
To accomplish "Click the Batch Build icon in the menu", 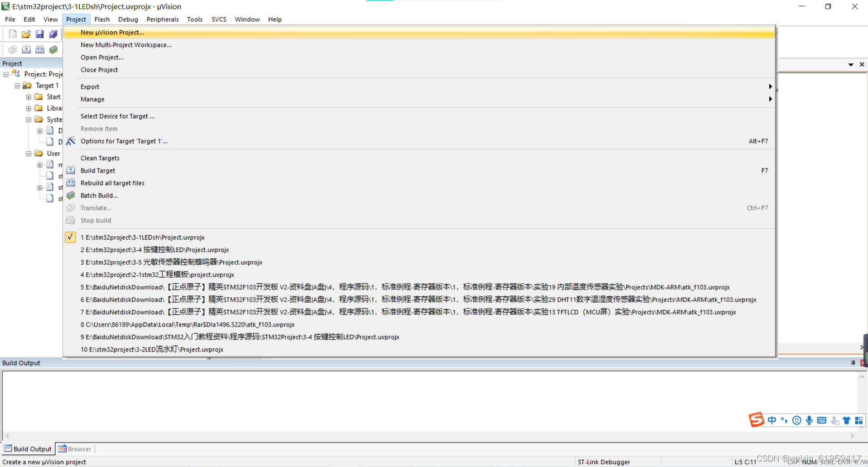I will pos(71,195).
